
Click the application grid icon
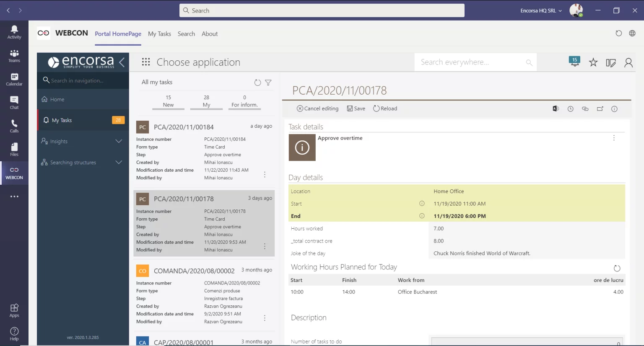(x=146, y=62)
